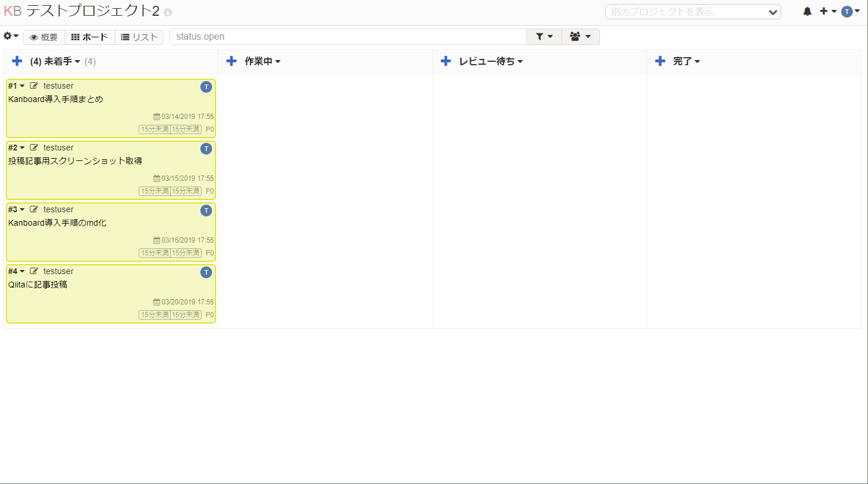Screen dimensions: 868x484
Task: Select the ボード board view
Action: click(x=90, y=37)
